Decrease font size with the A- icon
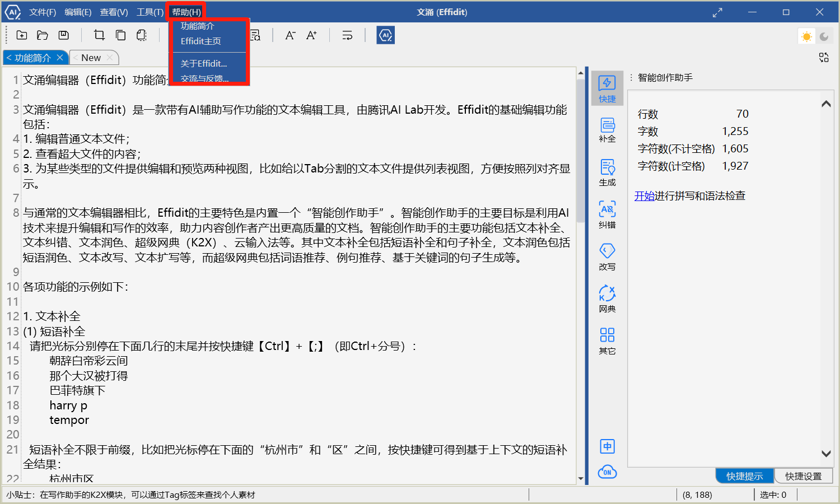The height and width of the screenshot is (504, 840). click(x=290, y=35)
